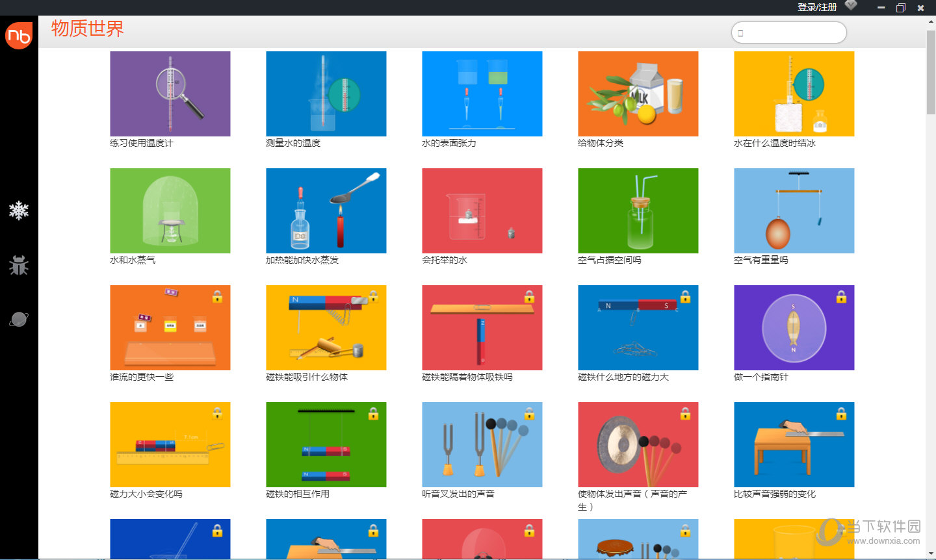
Task: Click the 水和水蒸气 title link
Action: click(133, 260)
